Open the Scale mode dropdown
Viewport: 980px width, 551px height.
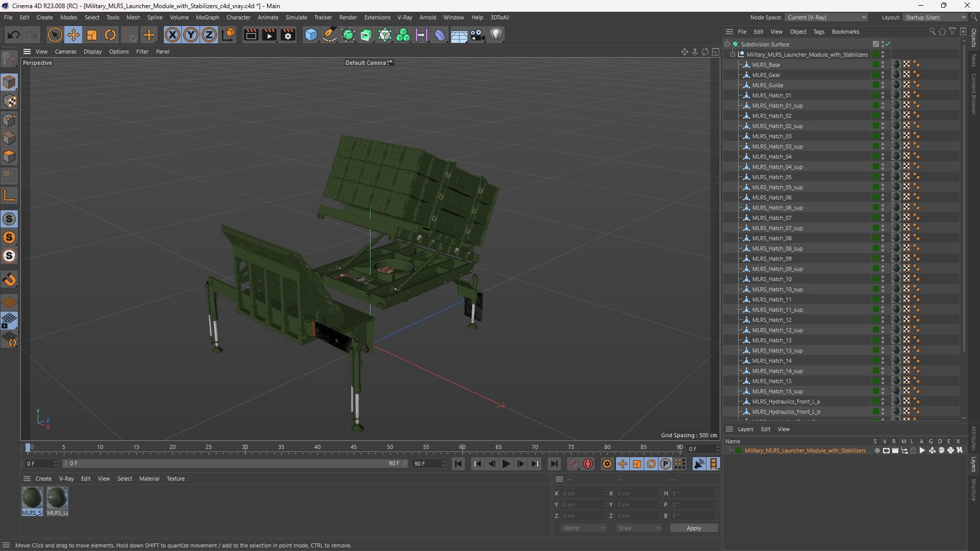click(639, 528)
